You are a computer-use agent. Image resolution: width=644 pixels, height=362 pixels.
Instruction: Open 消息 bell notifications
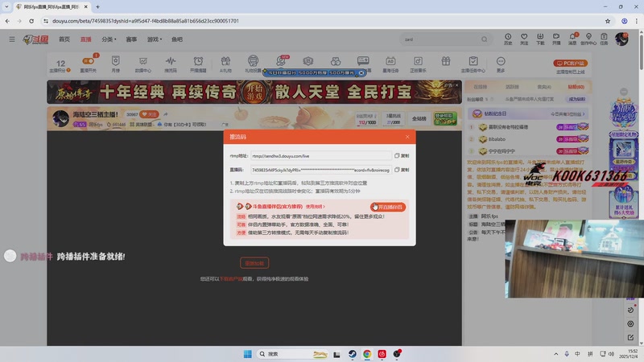tap(572, 39)
